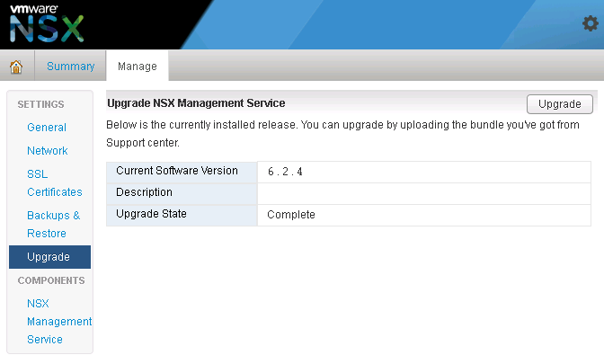This screenshot has height=364, width=604.
Task: Navigate to Backups & Restore
Action: tap(53, 225)
